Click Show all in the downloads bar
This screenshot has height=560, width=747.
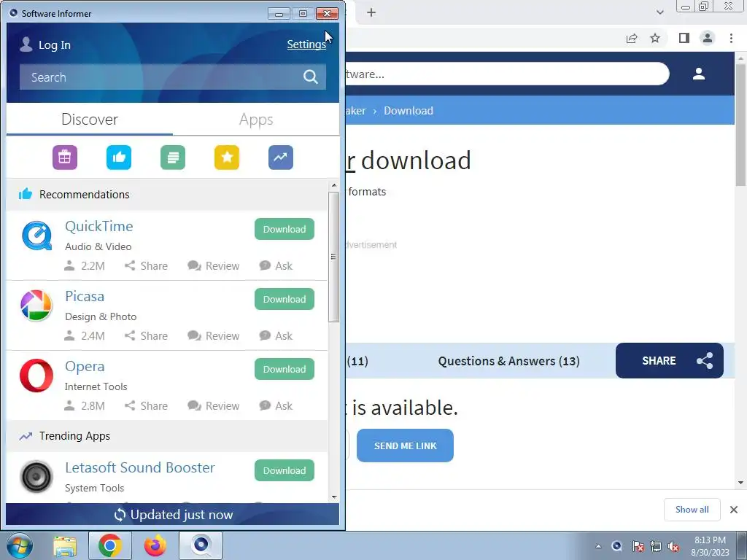click(692, 510)
